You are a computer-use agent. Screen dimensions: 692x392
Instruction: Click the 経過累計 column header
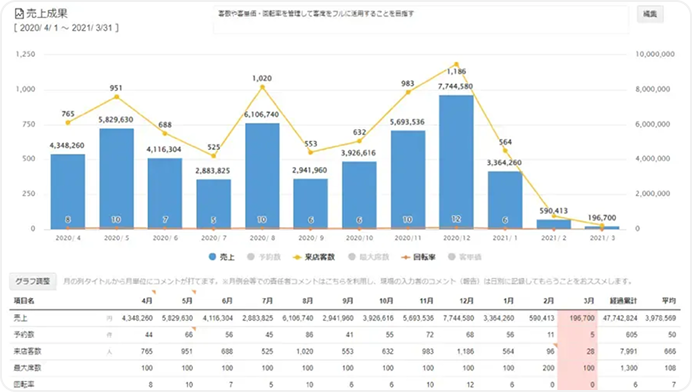pos(624,301)
